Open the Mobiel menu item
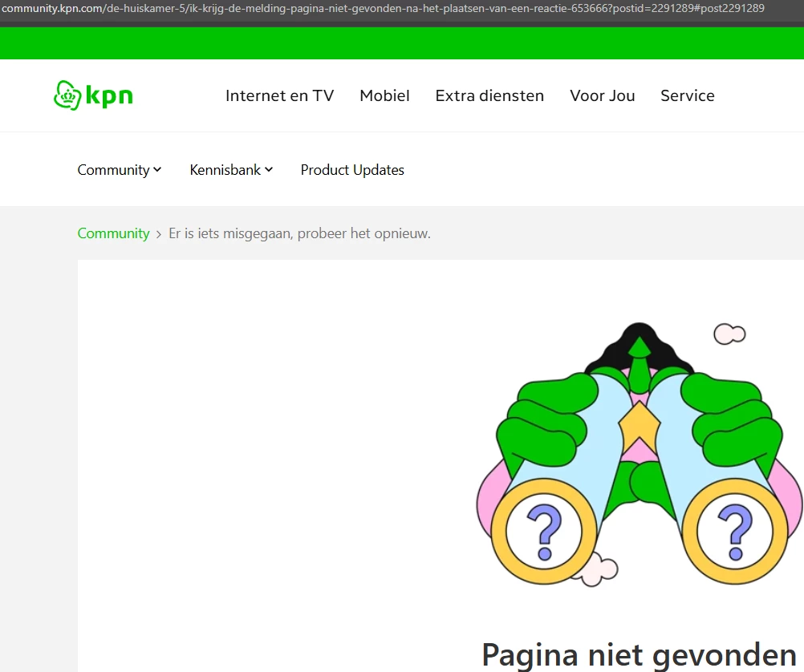 tap(384, 96)
